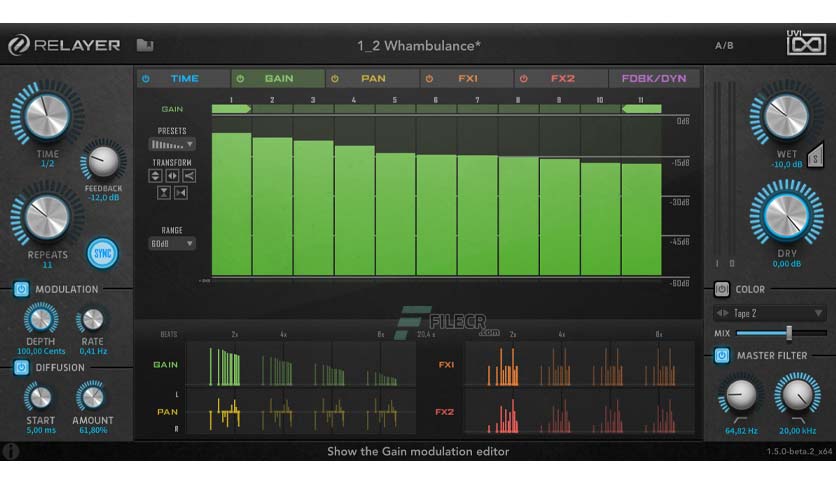Viewport: 836px width, 484px height.
Task: Enable the Color section power button
Action: pyautogui.click(x=721, y=289)
